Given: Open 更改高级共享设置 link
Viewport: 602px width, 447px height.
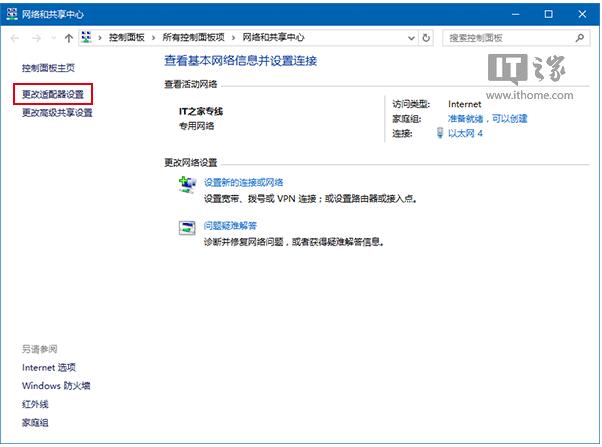Looking at the screenshot, I should pos(57,112).
